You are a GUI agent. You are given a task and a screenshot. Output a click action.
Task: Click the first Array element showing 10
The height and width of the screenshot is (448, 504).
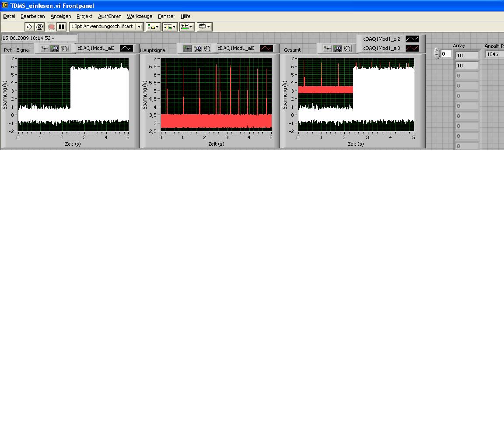[467, 56]
